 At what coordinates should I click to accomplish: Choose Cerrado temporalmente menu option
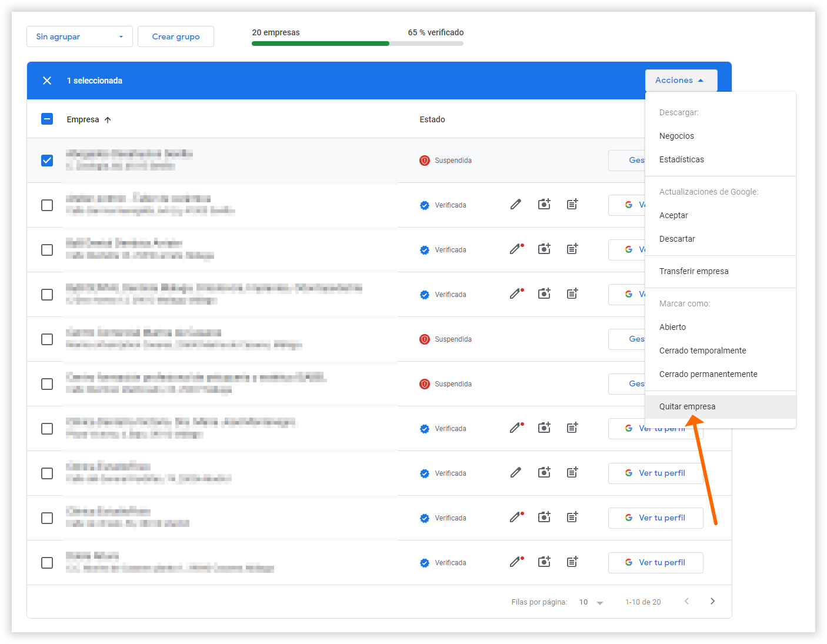702,351
